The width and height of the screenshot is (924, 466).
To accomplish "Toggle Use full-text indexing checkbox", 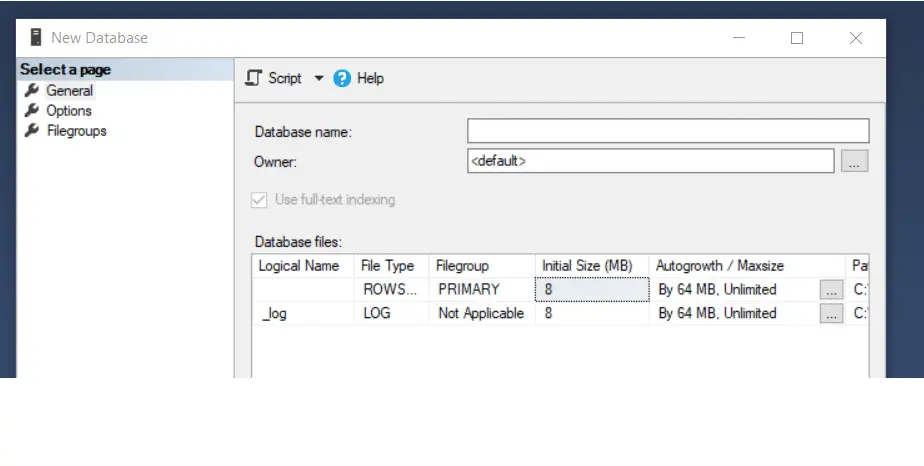I will pyautogui.click(x=259, y=200).
